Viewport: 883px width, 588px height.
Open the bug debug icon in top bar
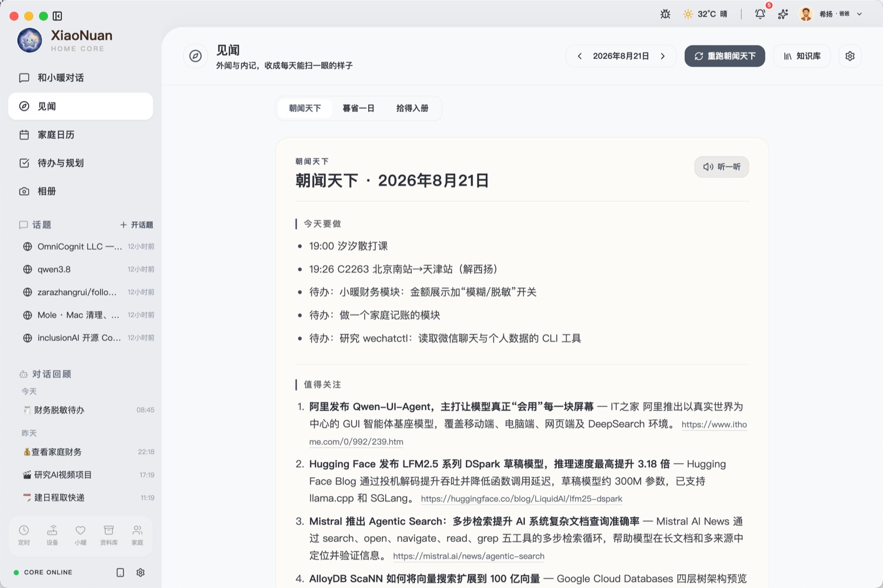[x=666, y=14]
